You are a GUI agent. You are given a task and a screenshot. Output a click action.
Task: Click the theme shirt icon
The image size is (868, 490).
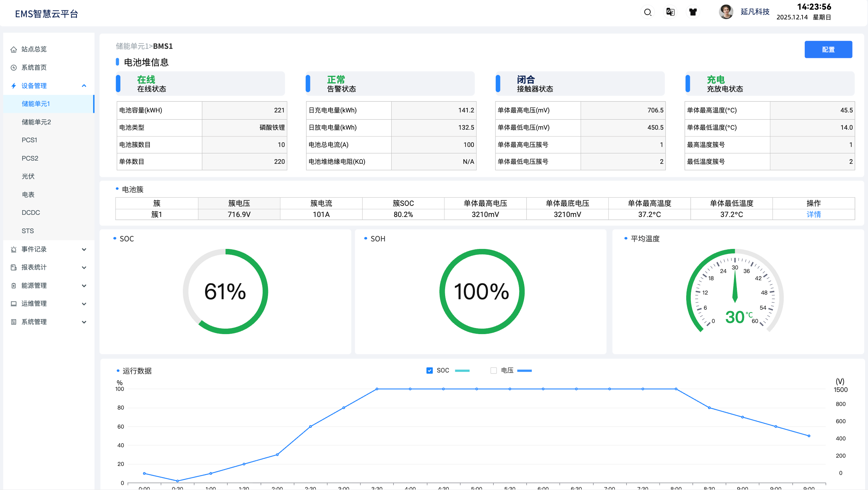click(x=693, y=12)
